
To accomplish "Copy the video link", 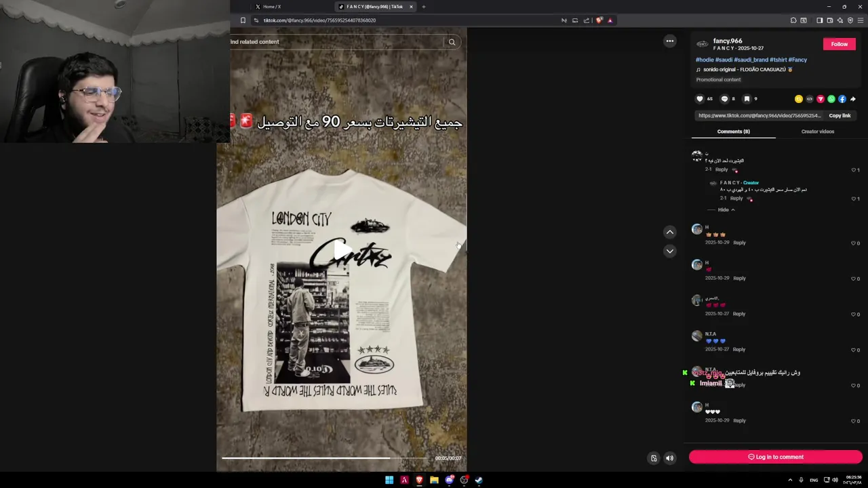I will [x=840, y=116].
